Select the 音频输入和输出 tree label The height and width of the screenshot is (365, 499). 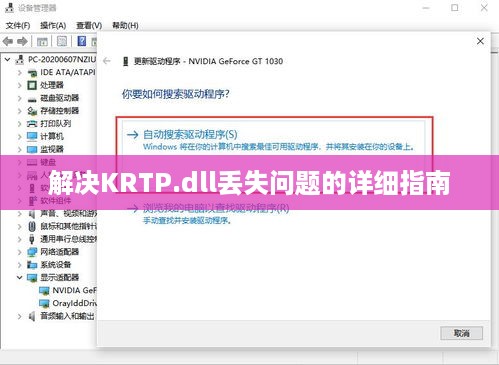pyautogui.click(x=67, y=316)
